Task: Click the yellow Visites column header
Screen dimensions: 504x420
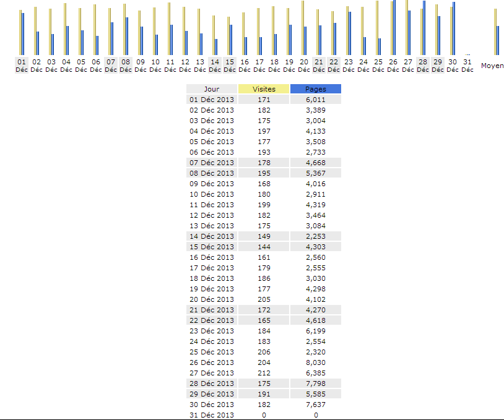Action: point(264,89)
